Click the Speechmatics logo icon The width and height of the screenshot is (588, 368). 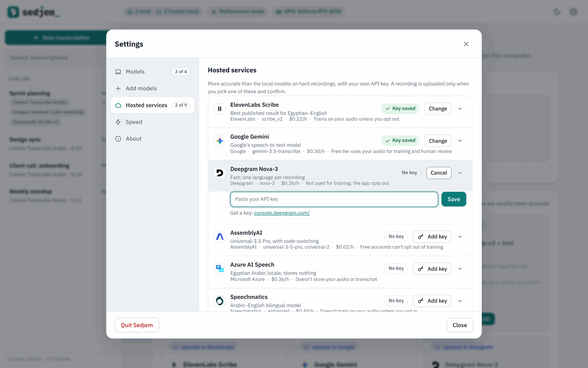[220, 301]
